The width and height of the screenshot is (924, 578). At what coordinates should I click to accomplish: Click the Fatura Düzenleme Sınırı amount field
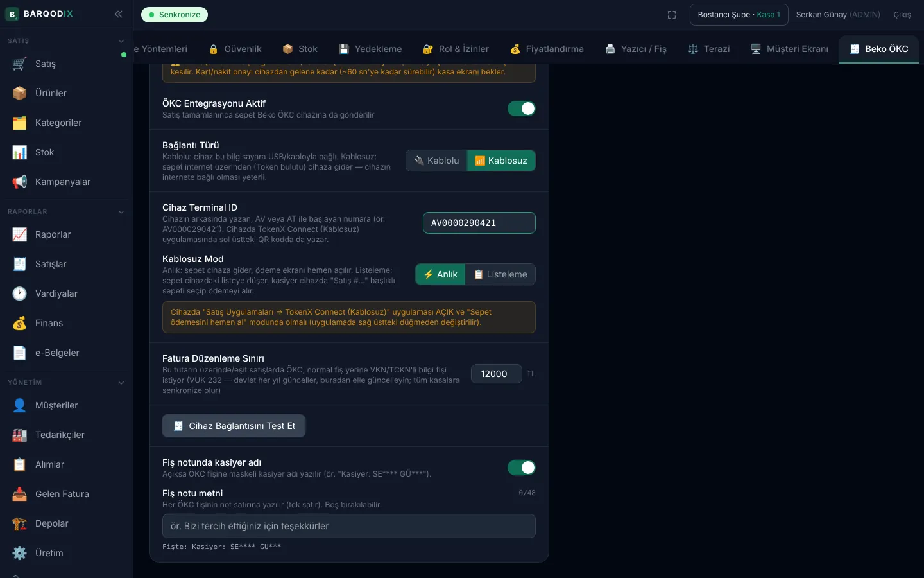[497, 374]
